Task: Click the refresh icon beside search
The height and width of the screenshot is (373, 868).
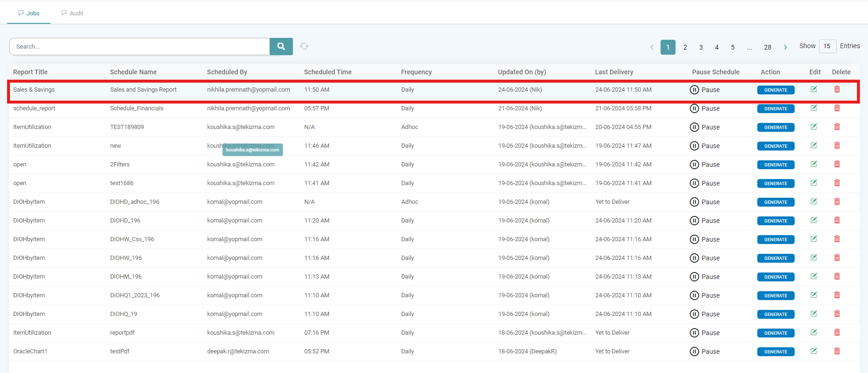Action: point(304,46)
